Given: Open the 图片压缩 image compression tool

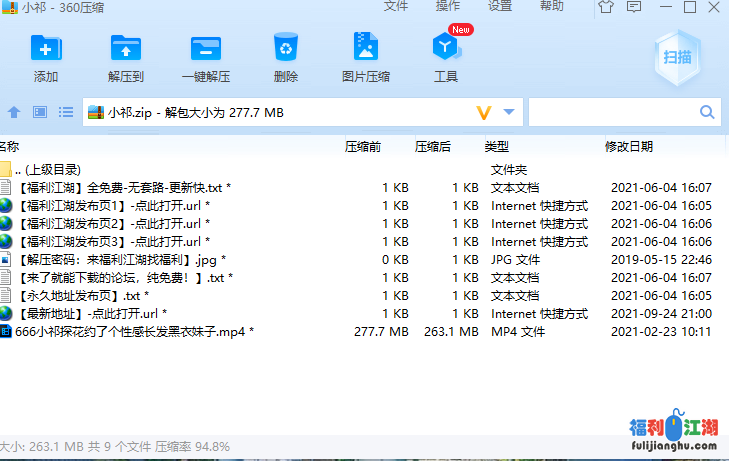Looking at the screenshot, I should [365, 49].
